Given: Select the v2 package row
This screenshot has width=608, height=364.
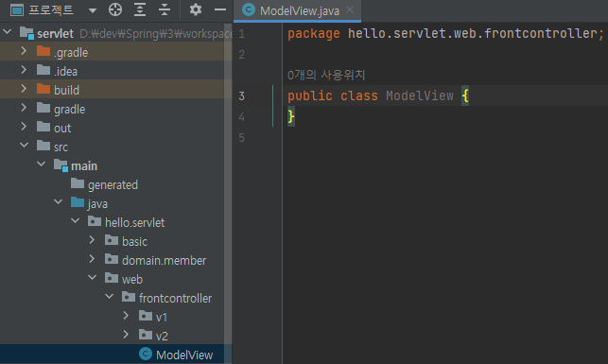Looking at the screenshot, I should (x=116, y=336).
